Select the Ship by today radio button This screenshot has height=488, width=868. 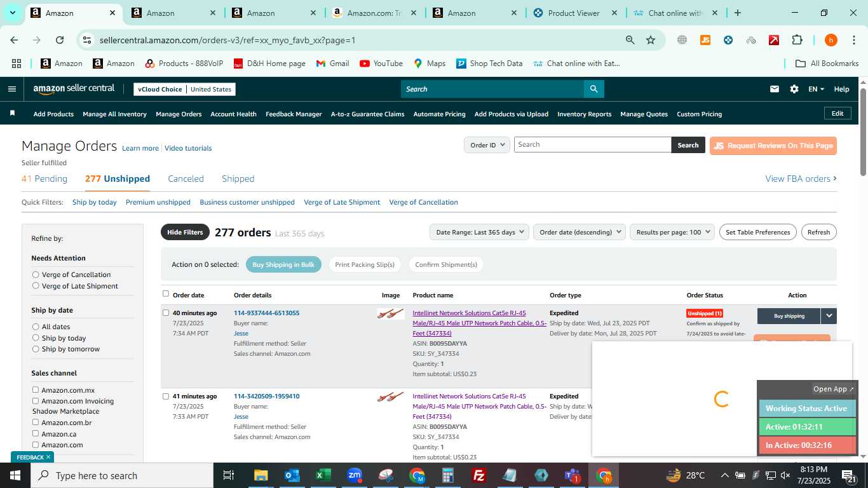point(36,338)
